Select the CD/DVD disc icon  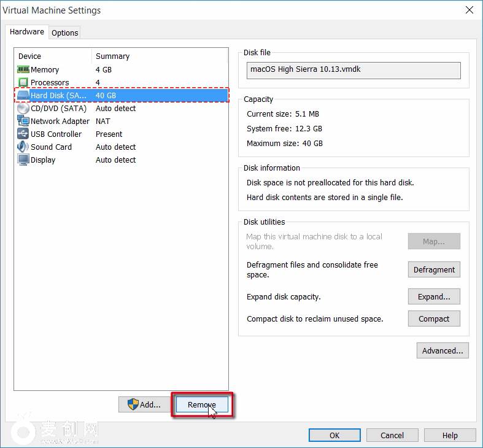point(23,109)
